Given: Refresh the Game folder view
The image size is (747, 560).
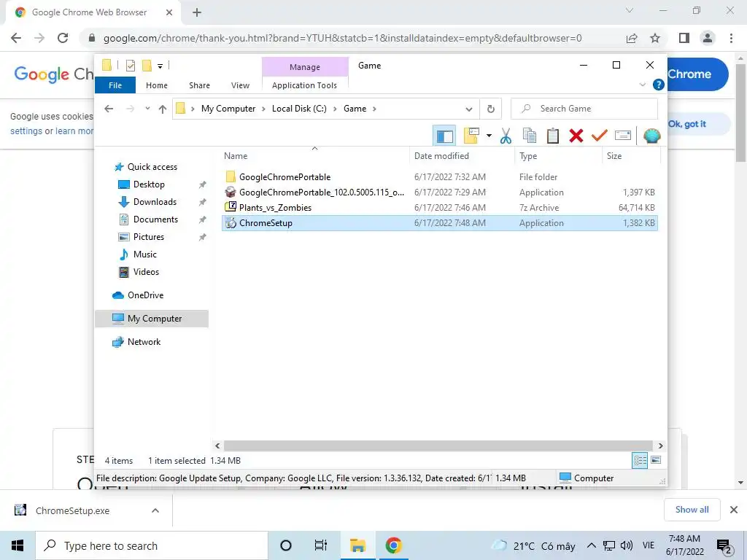Looking at the screenshot, I should point(491,109).
